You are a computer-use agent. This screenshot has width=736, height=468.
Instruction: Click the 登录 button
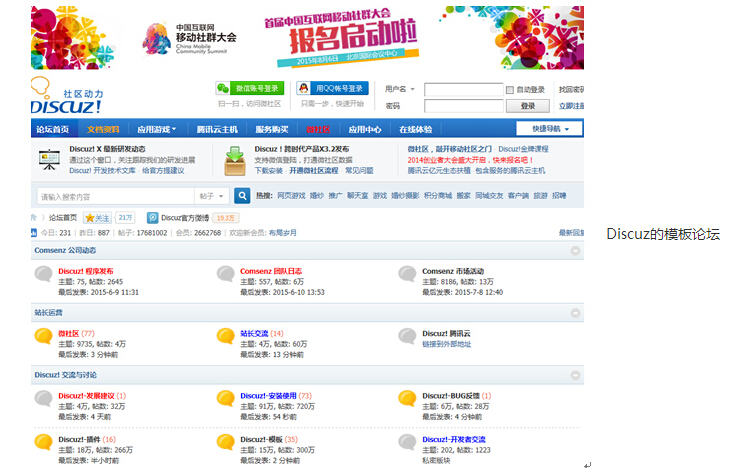(x=528, y=106)
